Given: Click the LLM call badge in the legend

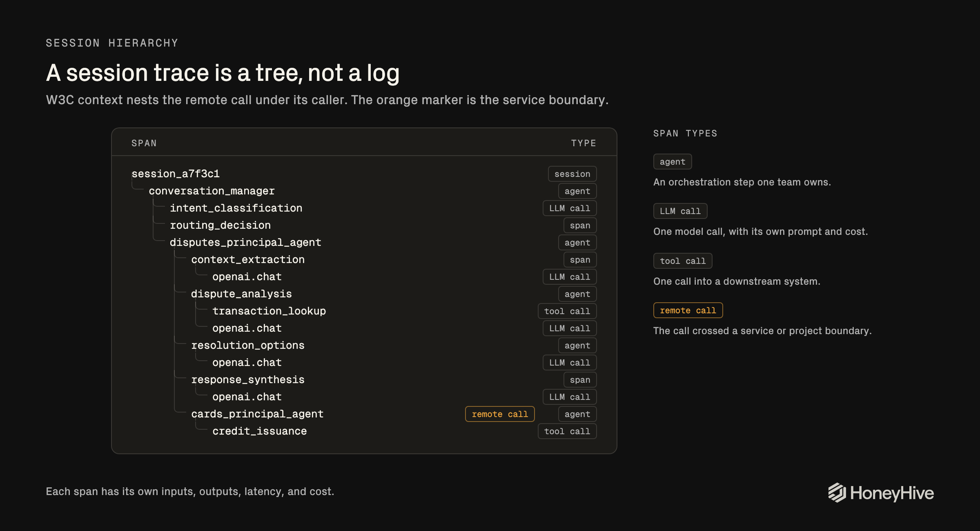Looking at the screenshot, I should coord(680,211).
